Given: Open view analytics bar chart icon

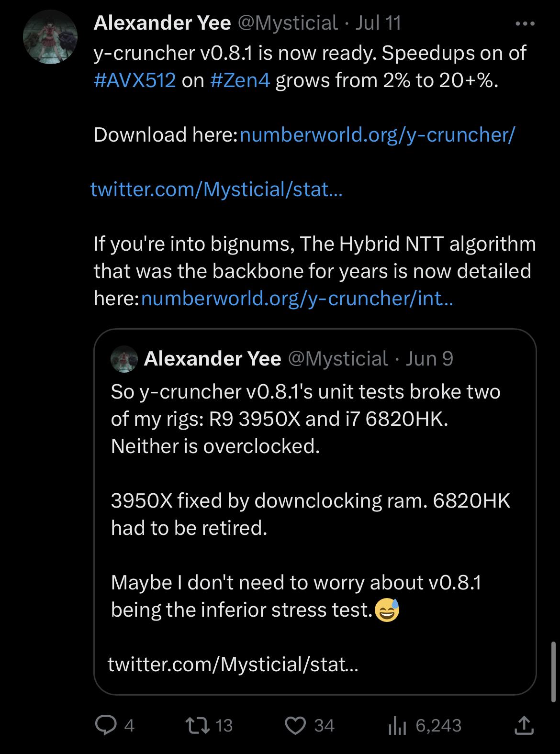Looking at the screenshot, I should 397,726.
